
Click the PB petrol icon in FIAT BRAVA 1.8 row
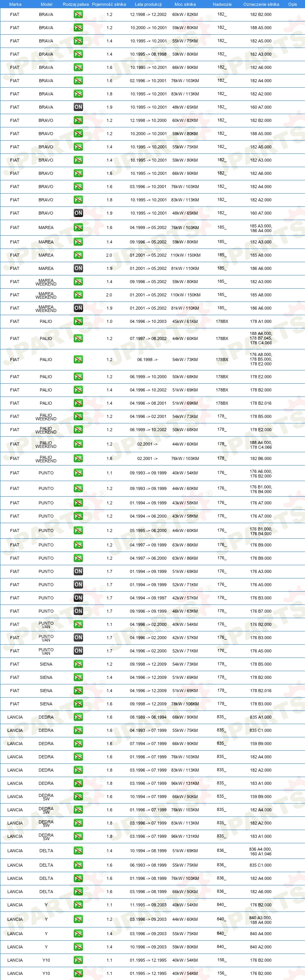tap(78, 94)
